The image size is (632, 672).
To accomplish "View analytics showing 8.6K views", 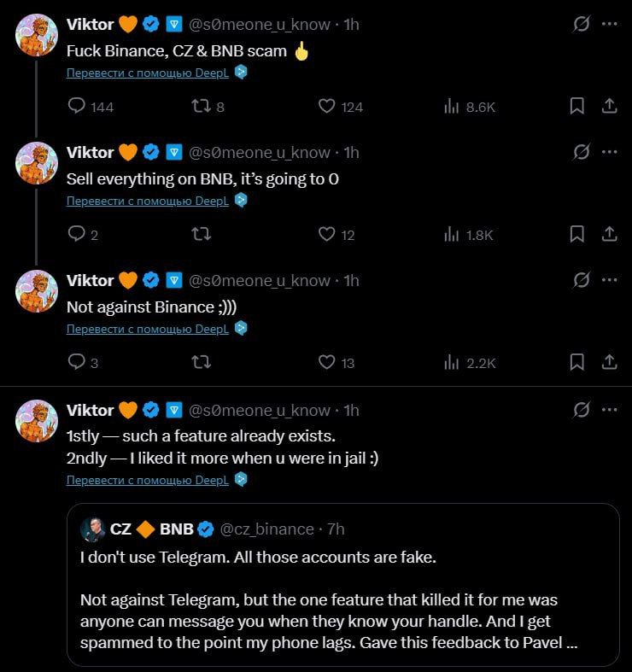I will (453, 107).
